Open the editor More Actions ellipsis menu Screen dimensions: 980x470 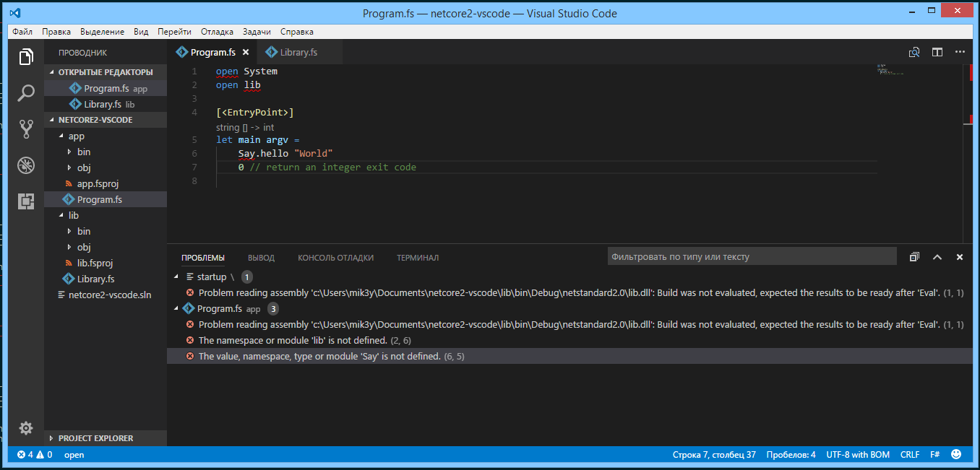[x=960, y=52]
